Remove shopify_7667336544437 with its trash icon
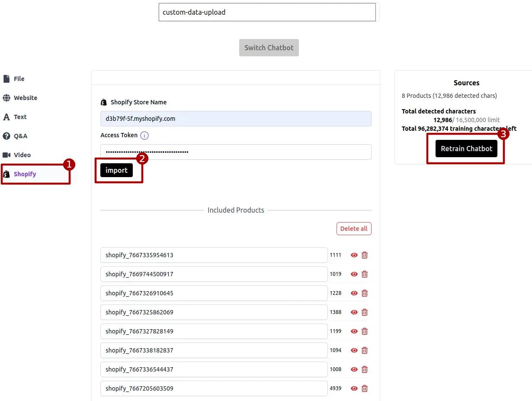532x401 pixels. click(x=365, y=369)
